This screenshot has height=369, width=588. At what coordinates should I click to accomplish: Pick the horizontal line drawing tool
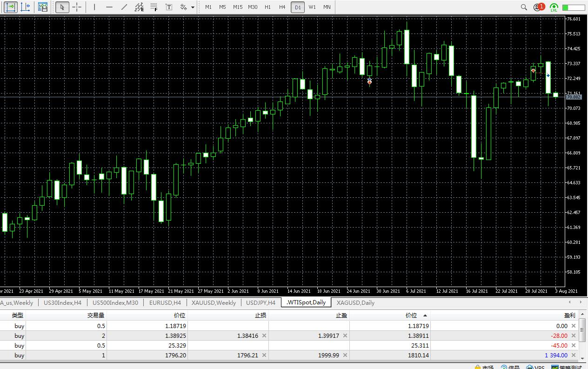click(x=109, y=7)
